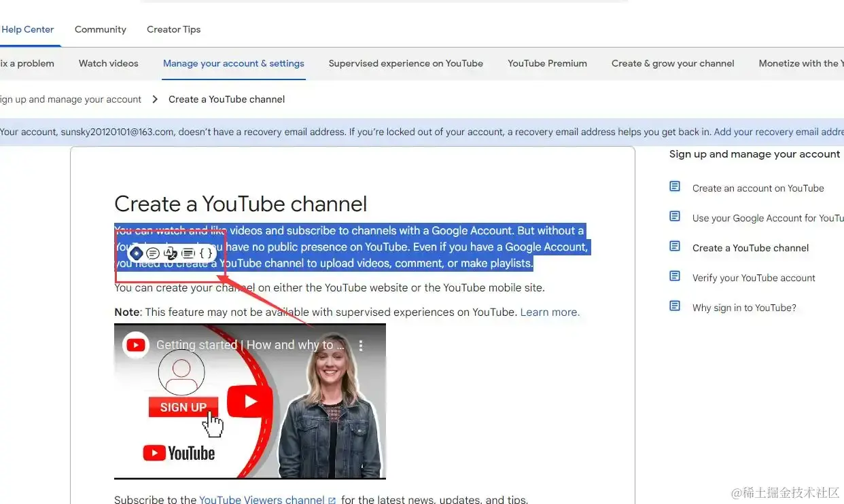Open the video's three-dot more options menu
Image resolution: width=844 pixels, height=504 pixels.
tap(361, 346)
